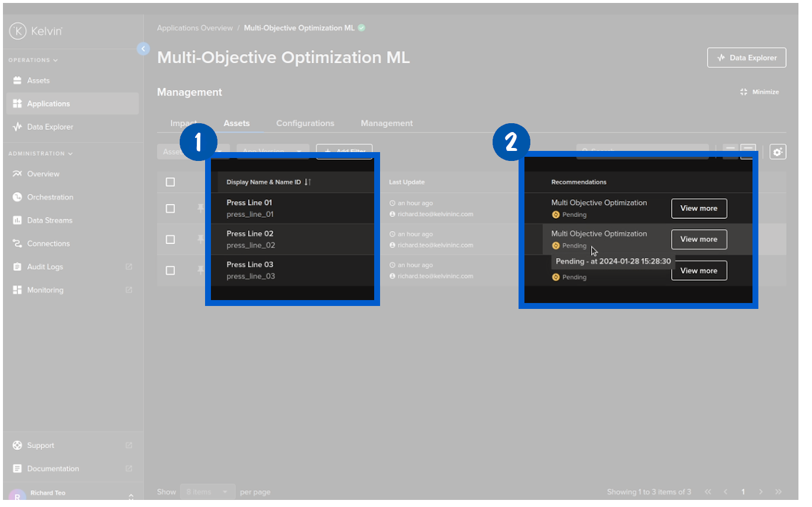Click the table settings gear icon
The height and width of the screenshot is (507, 812).
[777, 152]
